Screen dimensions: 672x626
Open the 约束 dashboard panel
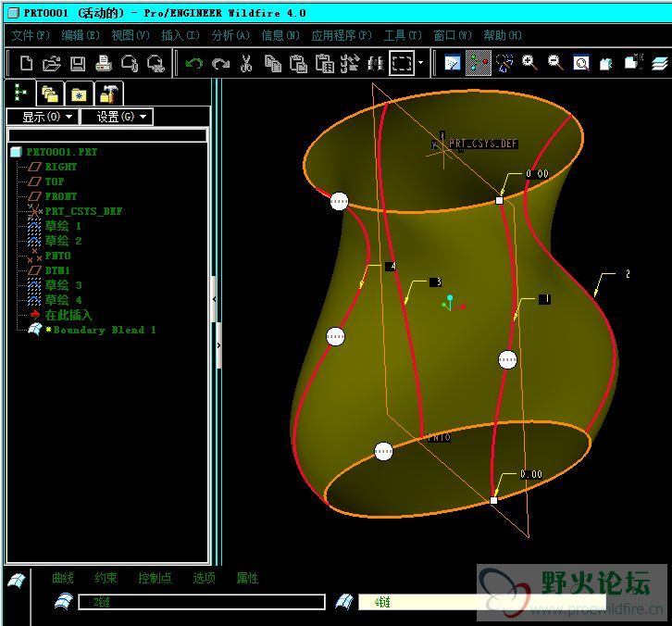pos(106,578)
